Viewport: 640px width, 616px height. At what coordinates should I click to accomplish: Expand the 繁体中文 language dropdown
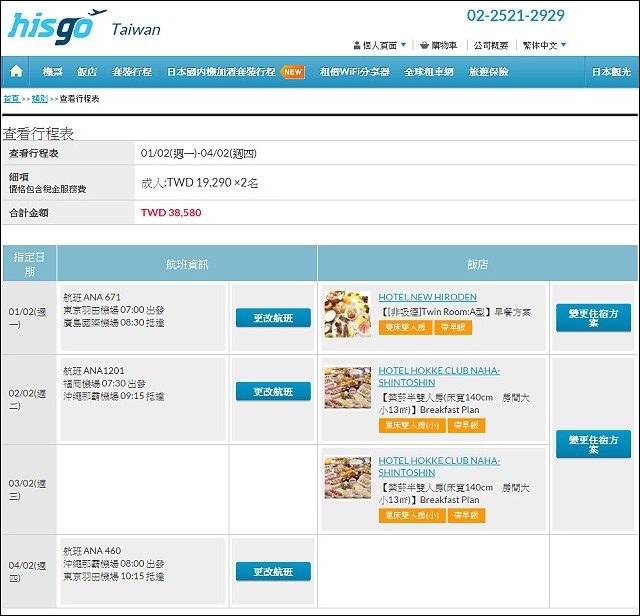pos(544,45)
